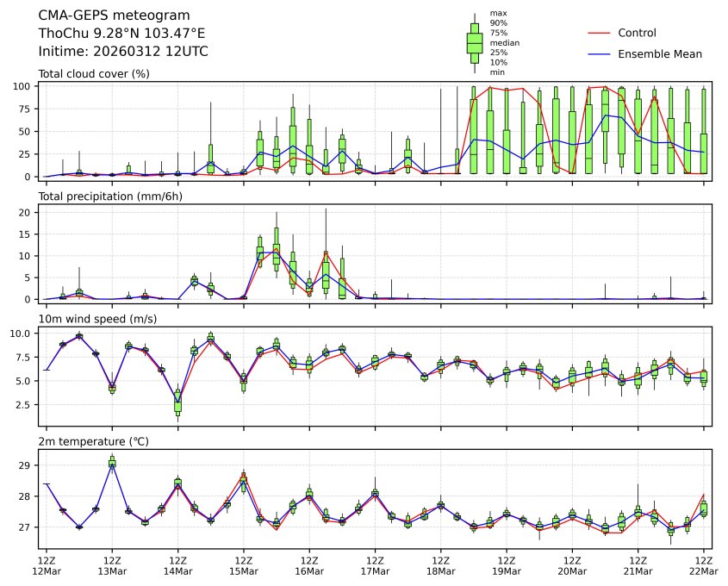The height and width of the screenshot is (586, 728).
Task: Select the 2m temperature panel title
Action: 93,442
